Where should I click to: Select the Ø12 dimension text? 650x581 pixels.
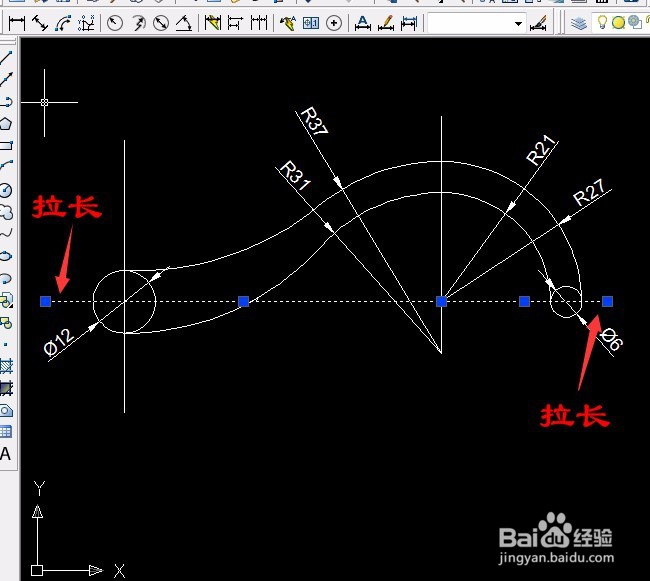point(59,343)
